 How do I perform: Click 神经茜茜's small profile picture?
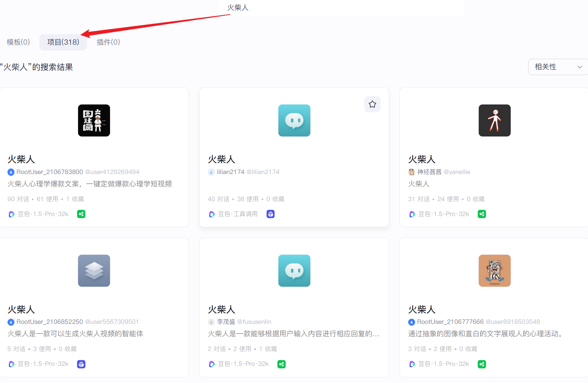point(411,172)
